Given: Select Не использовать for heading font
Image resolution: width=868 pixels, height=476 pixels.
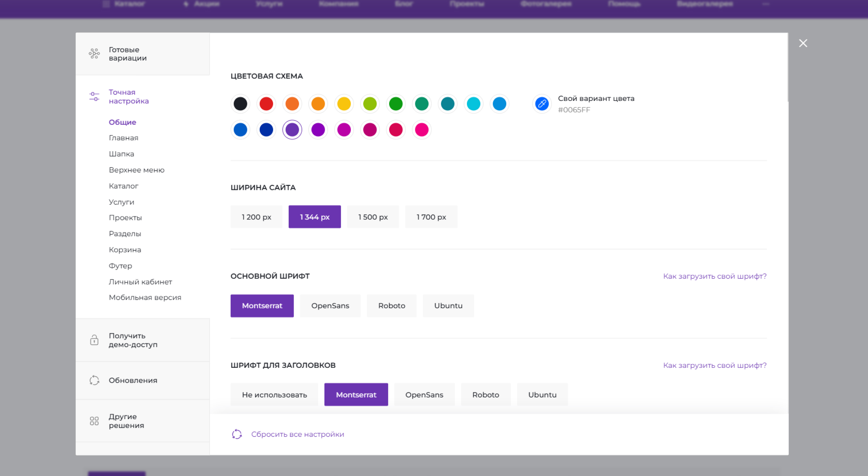Looking at the screenshot, I should coord(274,395).
